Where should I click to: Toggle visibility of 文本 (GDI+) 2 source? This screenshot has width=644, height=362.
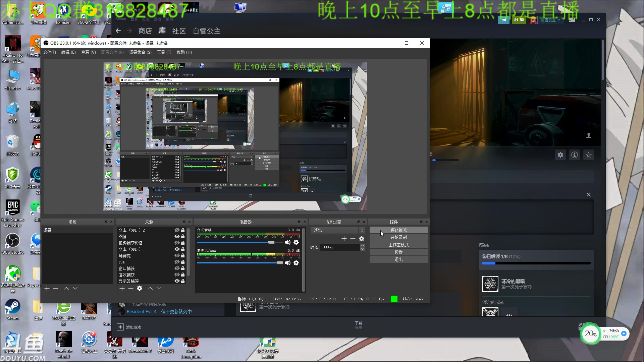[x=177, y=230]
